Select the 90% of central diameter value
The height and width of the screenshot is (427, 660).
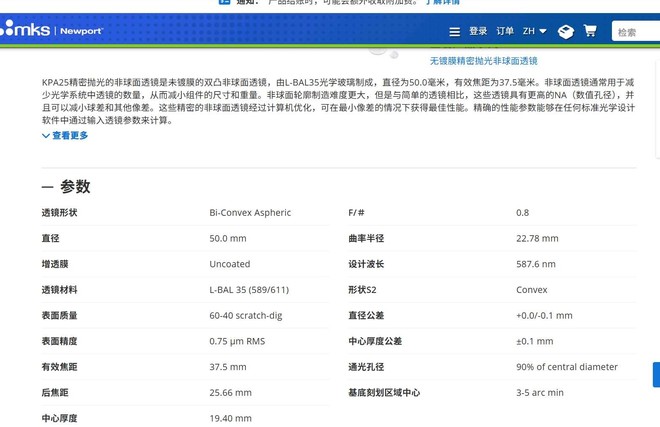pos(567,367)
